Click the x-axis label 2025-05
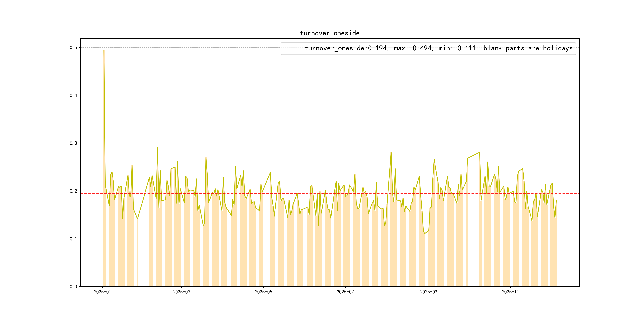644x322 pixels. point(263,292)
